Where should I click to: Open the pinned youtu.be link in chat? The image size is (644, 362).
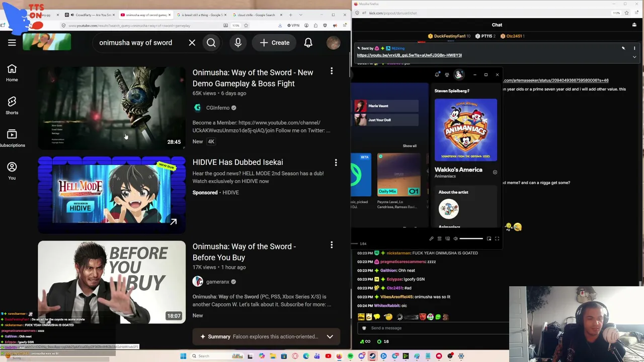coord(409,55)
